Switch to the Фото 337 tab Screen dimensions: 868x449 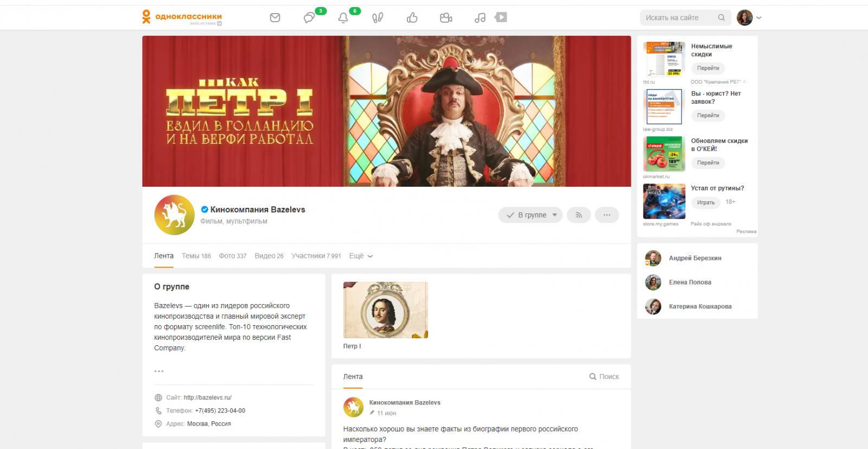click(233, 256)
